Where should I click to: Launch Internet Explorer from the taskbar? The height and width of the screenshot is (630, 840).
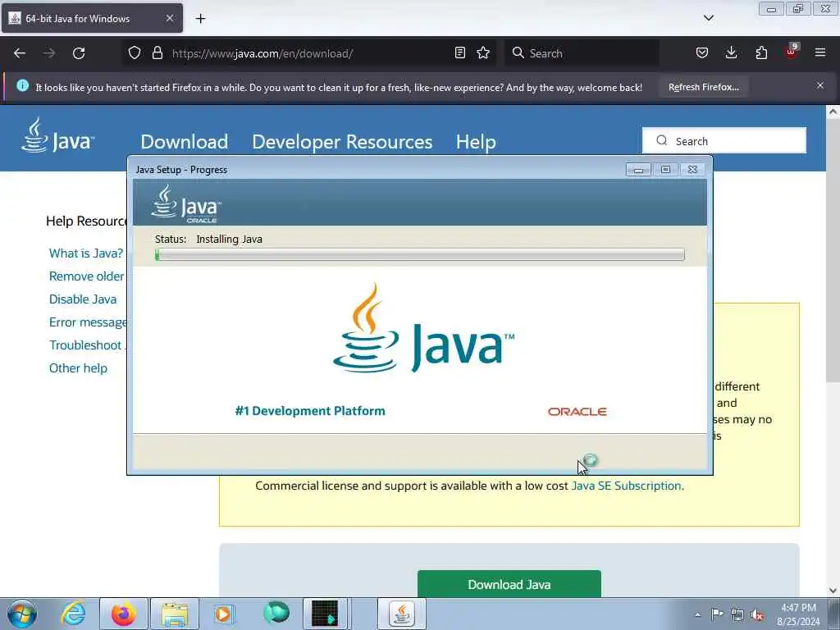pyautogui.click(x=73, y=614)
